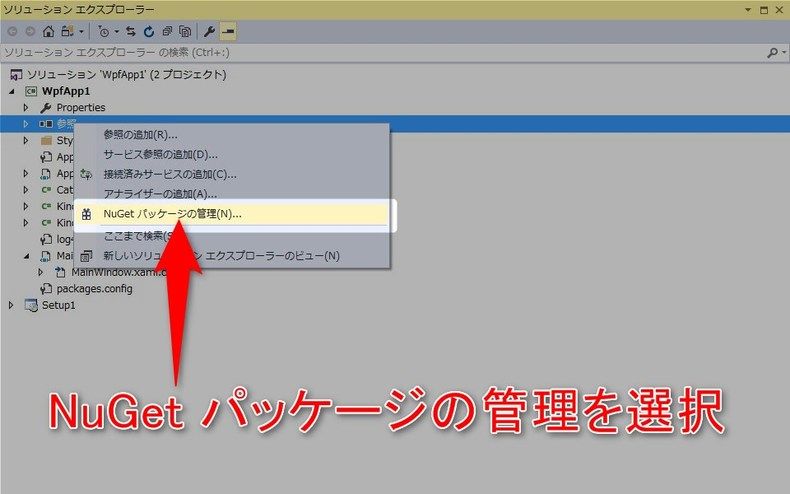Toggle the Preview Selected Items button

(x=228, y=32)
